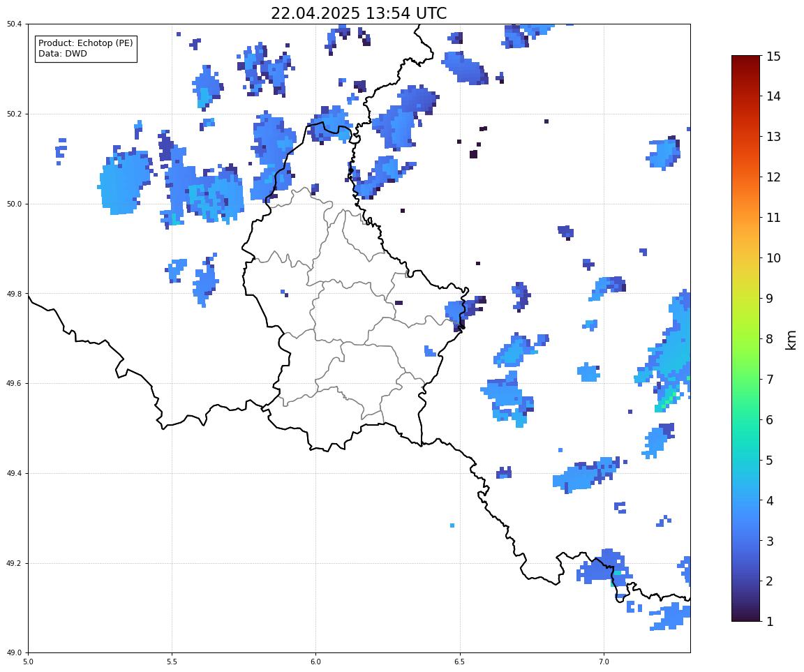Image resolution: width=804 pixels, height=672 pixels.
Task: Click the 'Data: DWD' legend line
Action: pos(63,54)
